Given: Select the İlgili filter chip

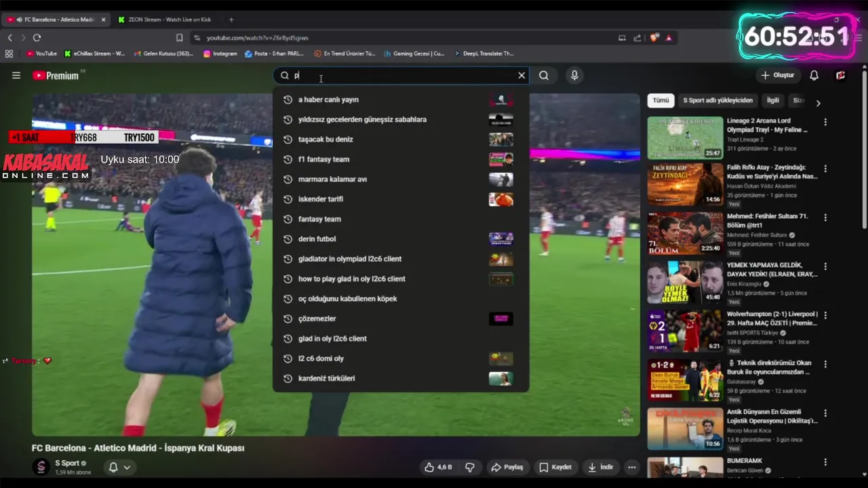Looking at the screenshot, I should 773,100.
